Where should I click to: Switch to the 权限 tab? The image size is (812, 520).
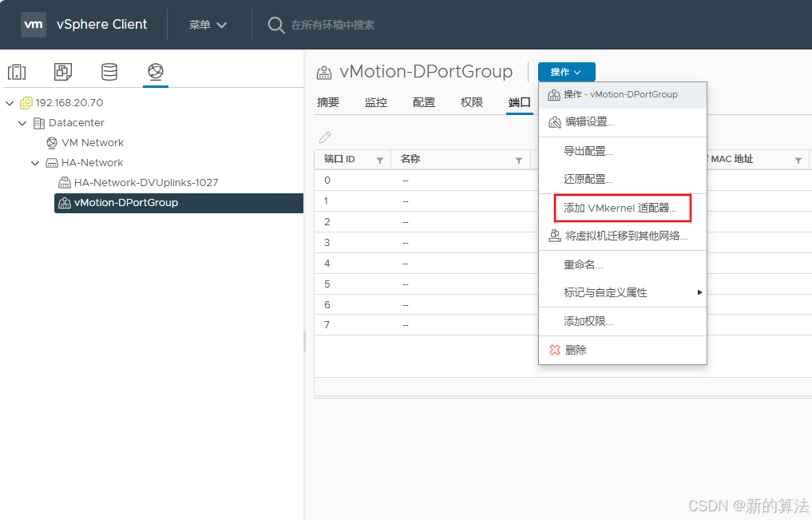coord(472,102)
